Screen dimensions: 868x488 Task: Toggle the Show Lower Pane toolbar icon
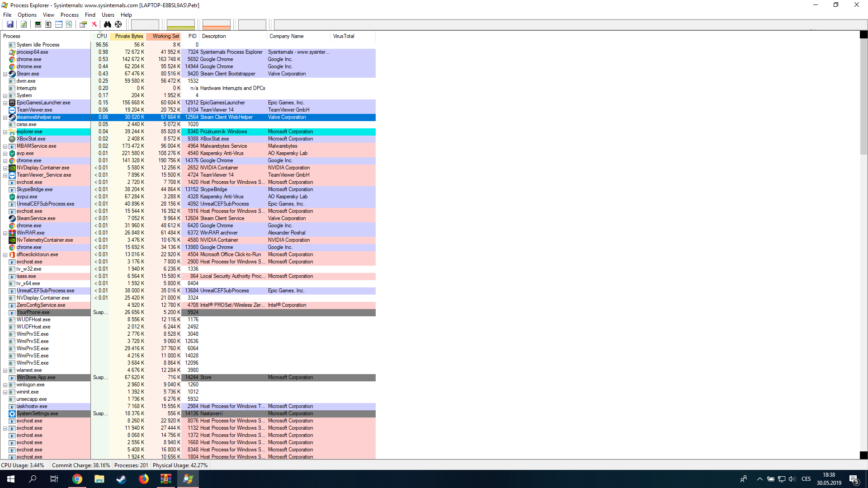point(59,24)
